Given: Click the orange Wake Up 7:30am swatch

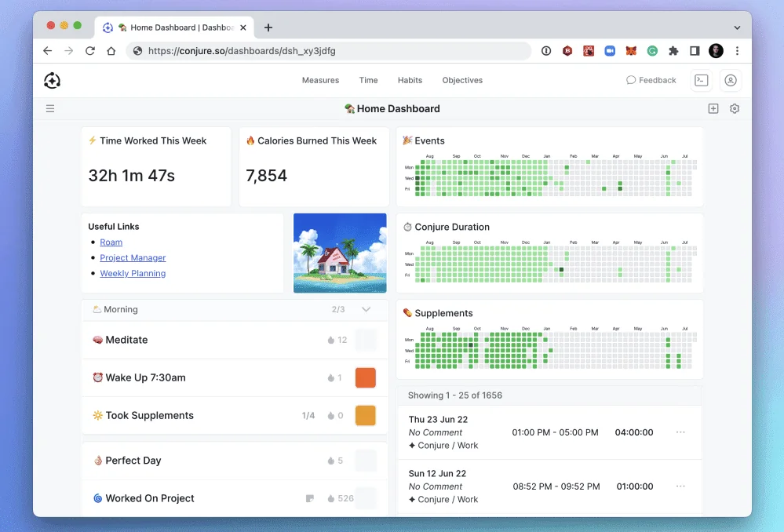Looking at the screenshot, I should (x=366, y=377).
